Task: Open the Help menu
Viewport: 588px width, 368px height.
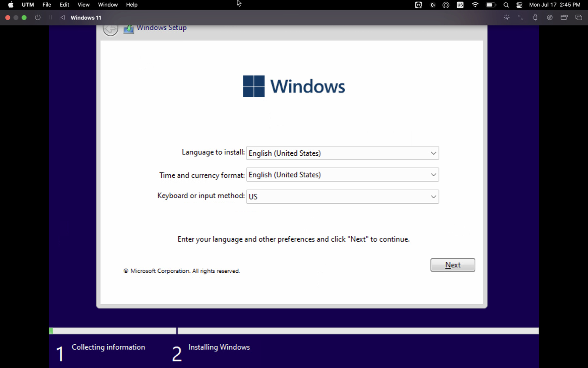Action: pyautogui.click(x=132, y=5)
